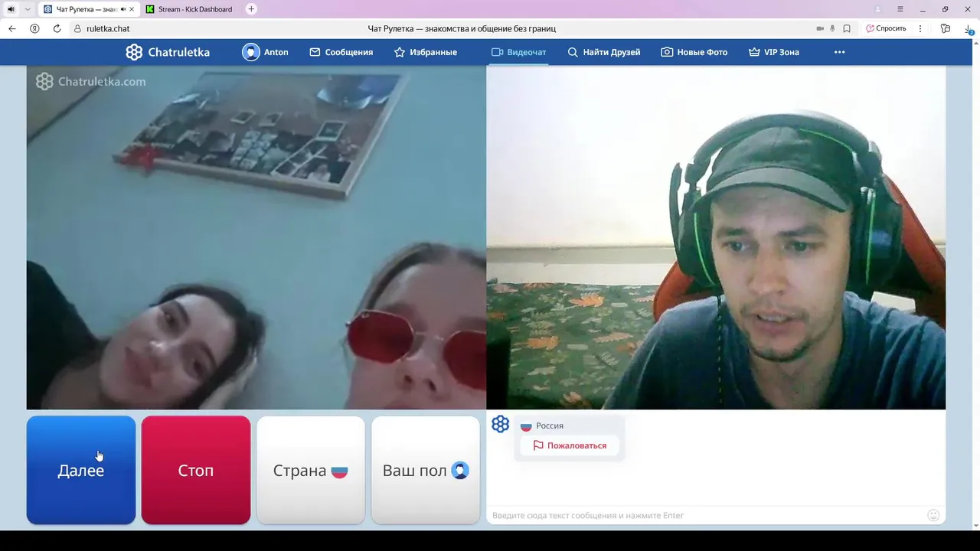Viewport: 980px width, 551px height.
Task: Click the browser profile icon
Action: (x=878, y=9)
